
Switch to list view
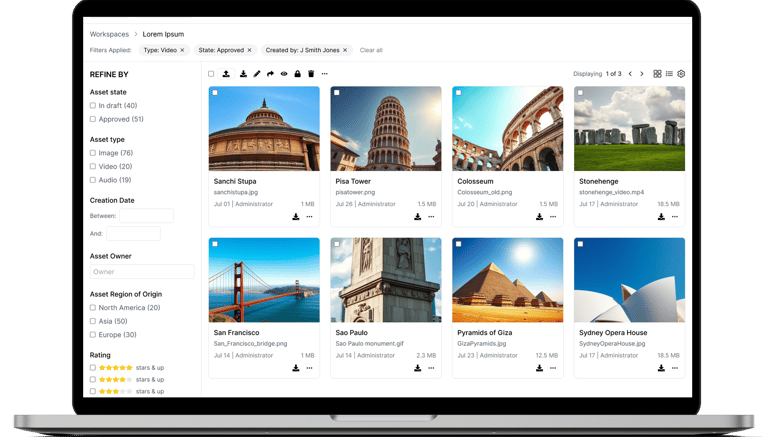tap(669, 74)
